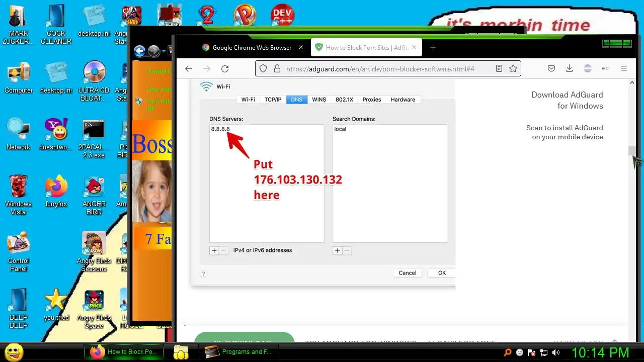Open the recent pages dropdown in the back window
This screenshot has width=644, height=362.
click(164, 51)
